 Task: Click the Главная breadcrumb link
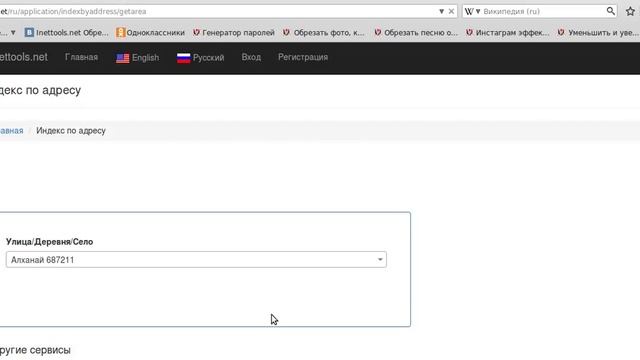coord(11,131)
